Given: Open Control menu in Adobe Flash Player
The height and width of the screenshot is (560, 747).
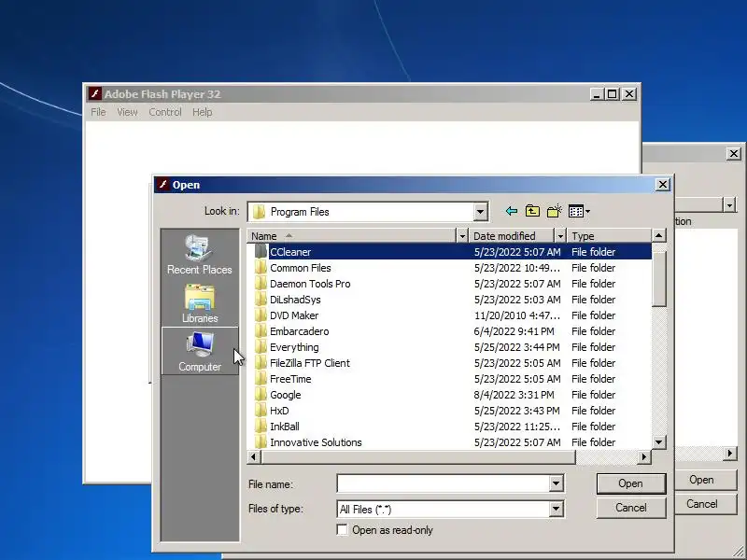Looking at the screenshot, I should pyautogui.click(x=165, y=112).
